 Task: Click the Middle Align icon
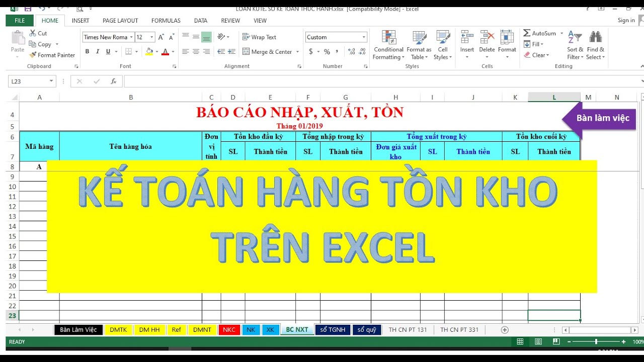pyautogui.click(x=196, y=37)
